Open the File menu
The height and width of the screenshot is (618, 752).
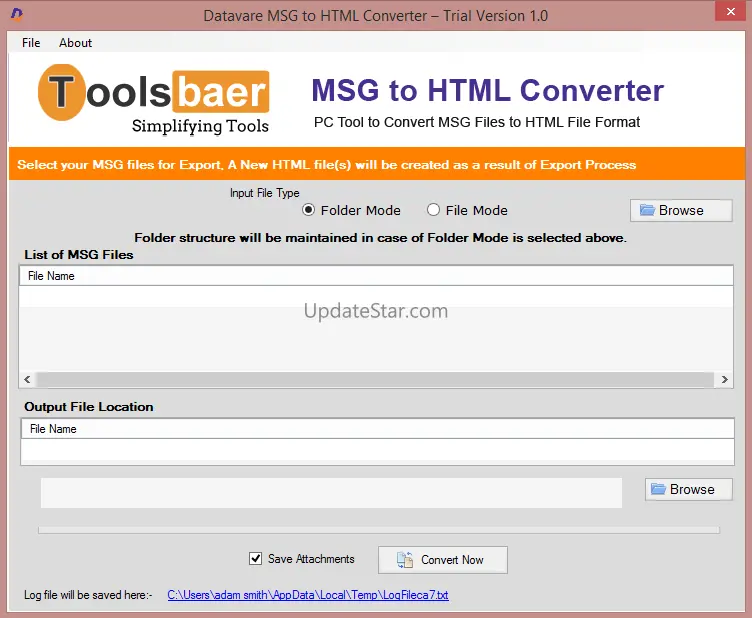point(31,43)
